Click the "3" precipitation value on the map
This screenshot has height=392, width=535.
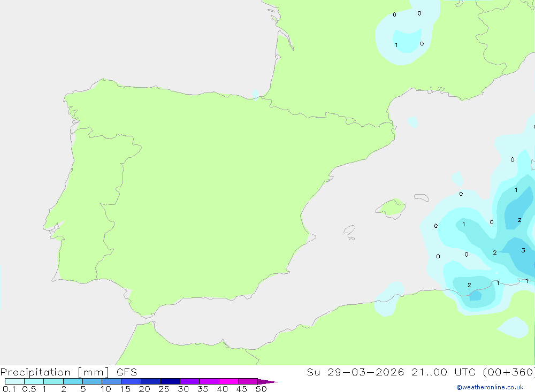pyautogui.click(x=523, y=250)
